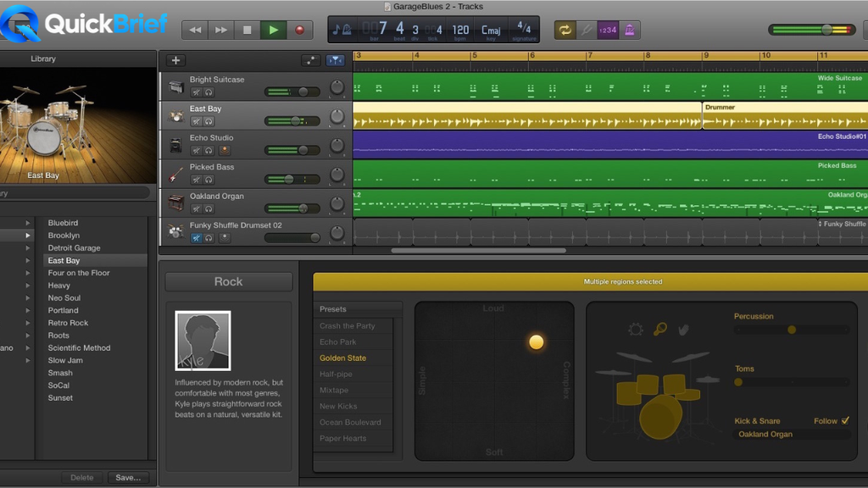The width and height of the screenshot is (868, 488).
Task: Click the Rewind transport button
Action: click(195, 30)
